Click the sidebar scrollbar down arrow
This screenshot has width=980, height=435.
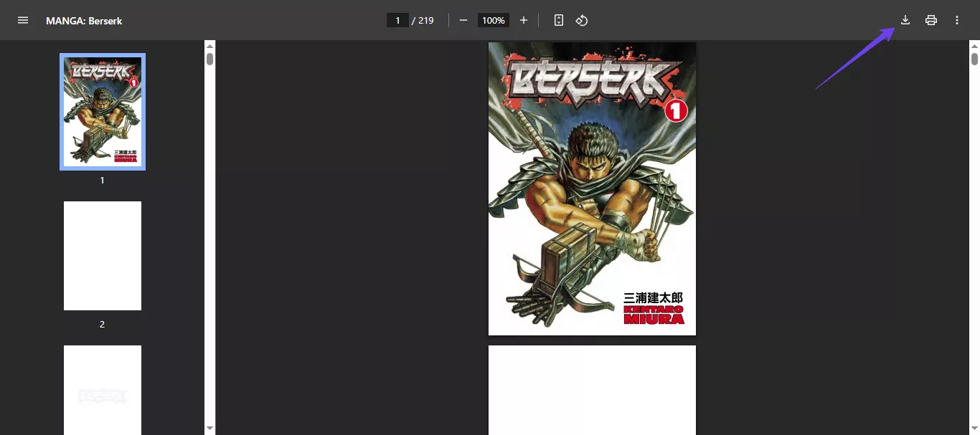point(209,427)
